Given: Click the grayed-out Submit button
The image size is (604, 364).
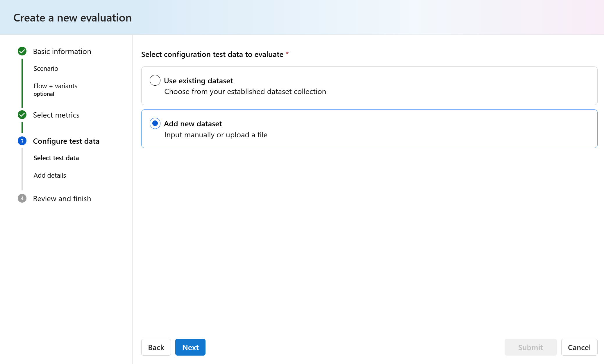Looking at the screenshot, I should pyautogui.click(x=530, y=347).
